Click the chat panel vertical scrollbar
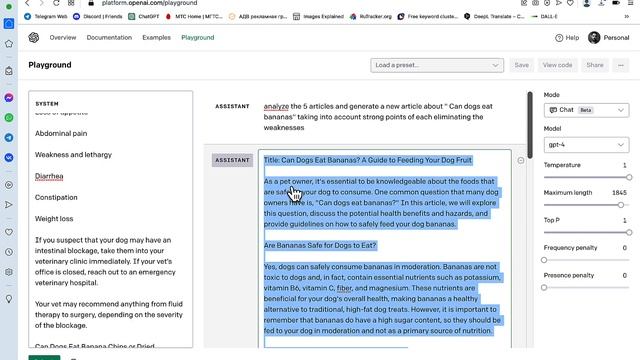 530,125
